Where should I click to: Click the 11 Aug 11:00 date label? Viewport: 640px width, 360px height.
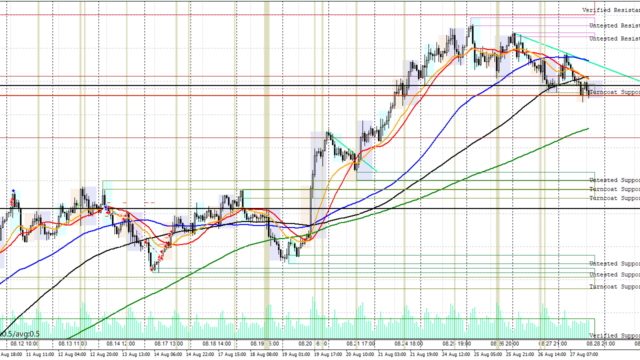(x=40, y=353)
